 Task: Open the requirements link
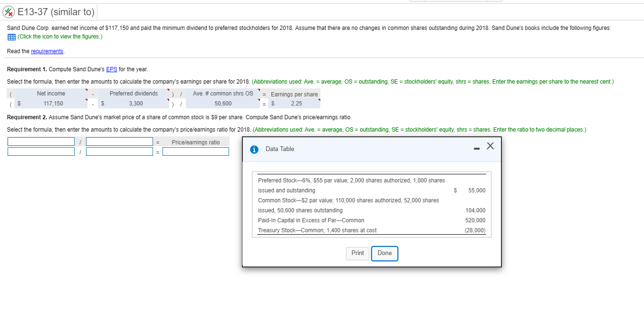47,51
